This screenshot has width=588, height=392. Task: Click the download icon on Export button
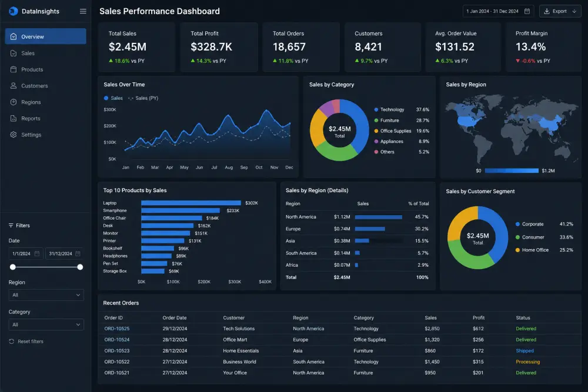pyautogui.click(x=547, y=11)
